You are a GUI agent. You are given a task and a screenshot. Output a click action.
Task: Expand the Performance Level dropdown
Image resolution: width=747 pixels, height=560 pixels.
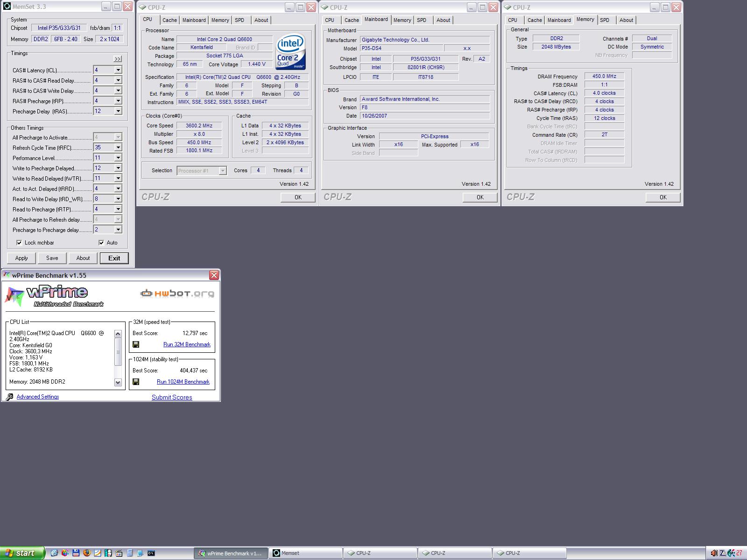[118, 158]
